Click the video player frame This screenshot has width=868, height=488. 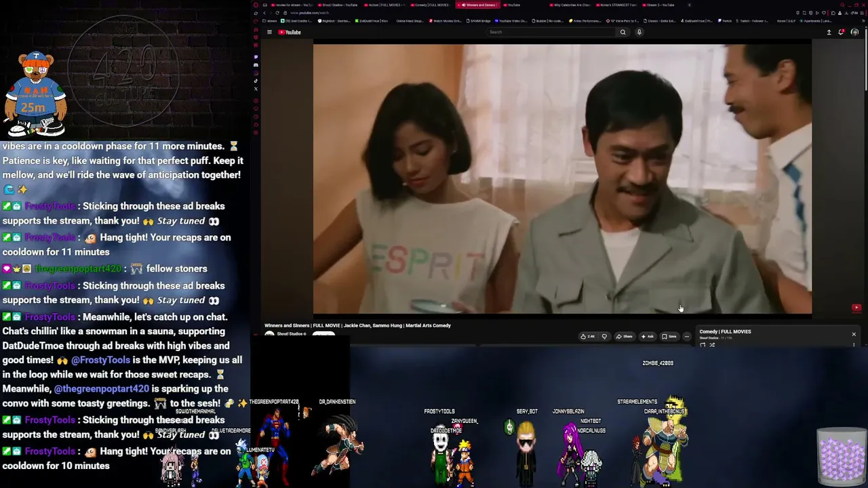(562, 179)
